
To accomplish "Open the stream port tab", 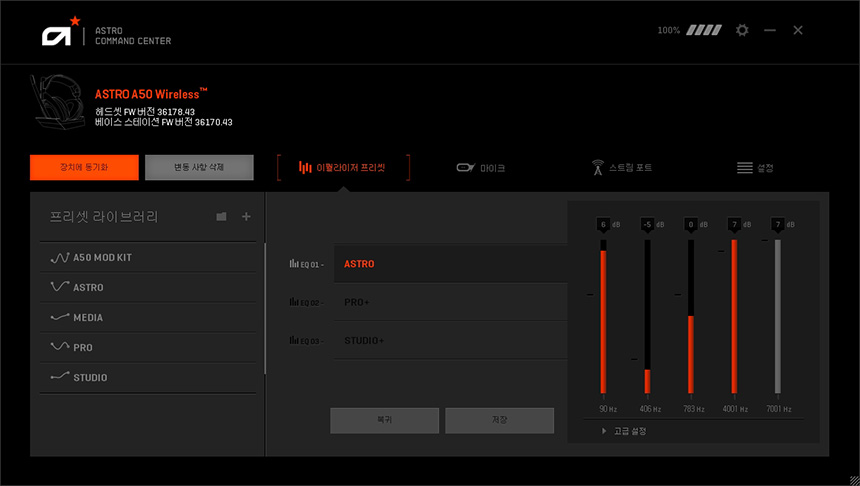I will pos(621,168).
